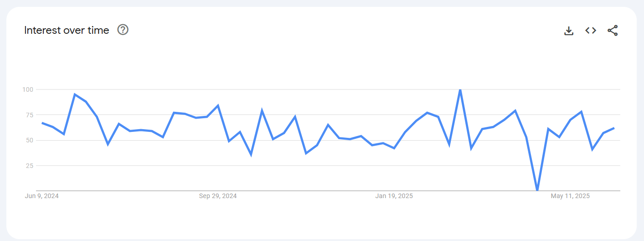Select the lowest dip near zero

pyautogui.click(x=537, y=190)
